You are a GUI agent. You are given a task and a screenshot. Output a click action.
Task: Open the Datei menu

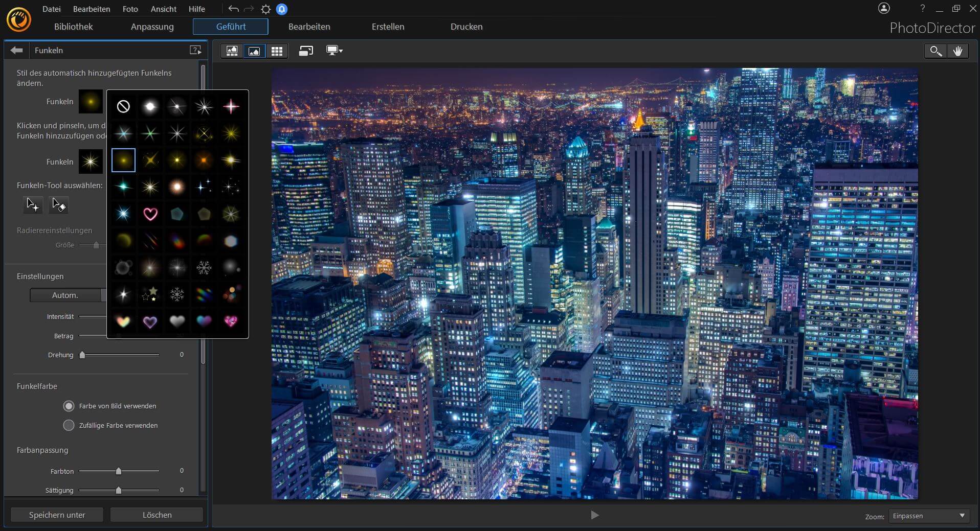tap(51, 9)
